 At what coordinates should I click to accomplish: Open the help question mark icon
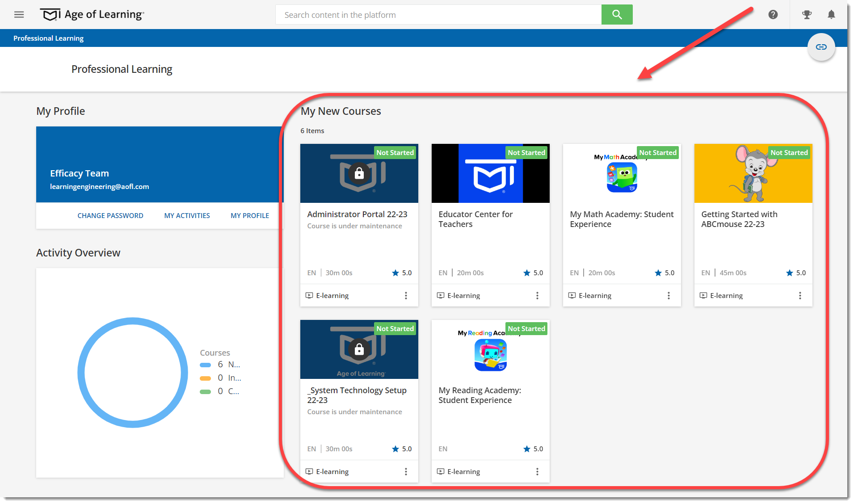tap(773, 15)
